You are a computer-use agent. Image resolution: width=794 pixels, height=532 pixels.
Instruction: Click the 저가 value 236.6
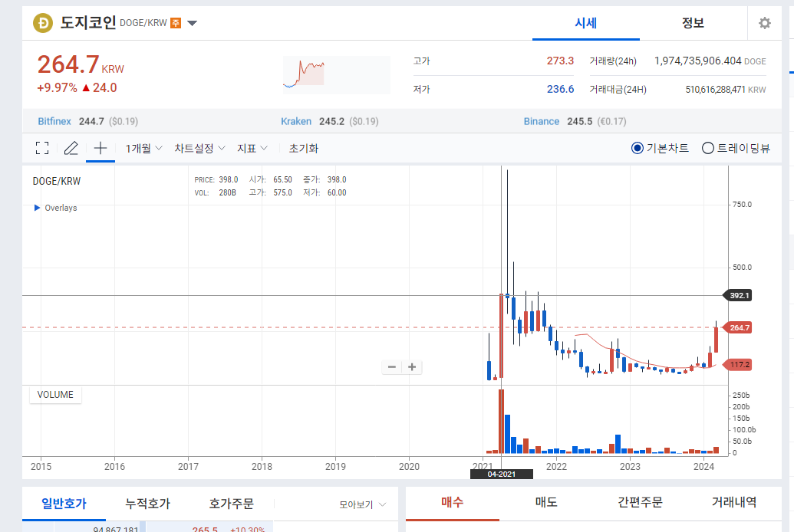[560, 89]
